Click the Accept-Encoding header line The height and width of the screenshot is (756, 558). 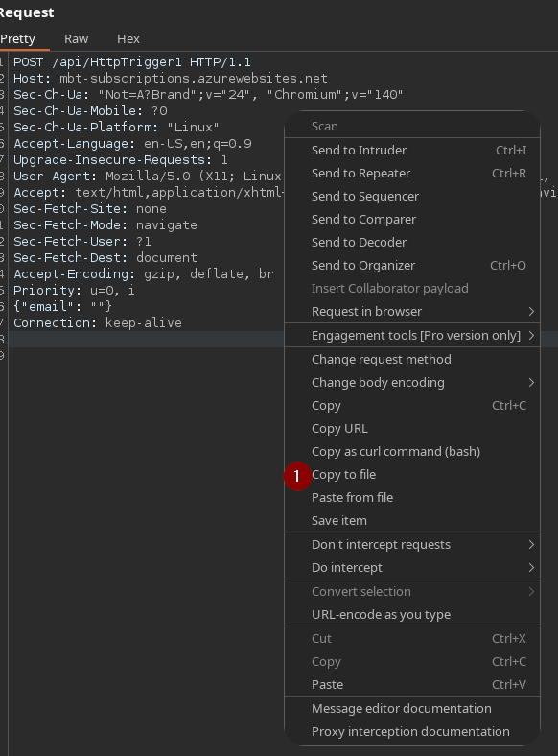tap(144, 273)
